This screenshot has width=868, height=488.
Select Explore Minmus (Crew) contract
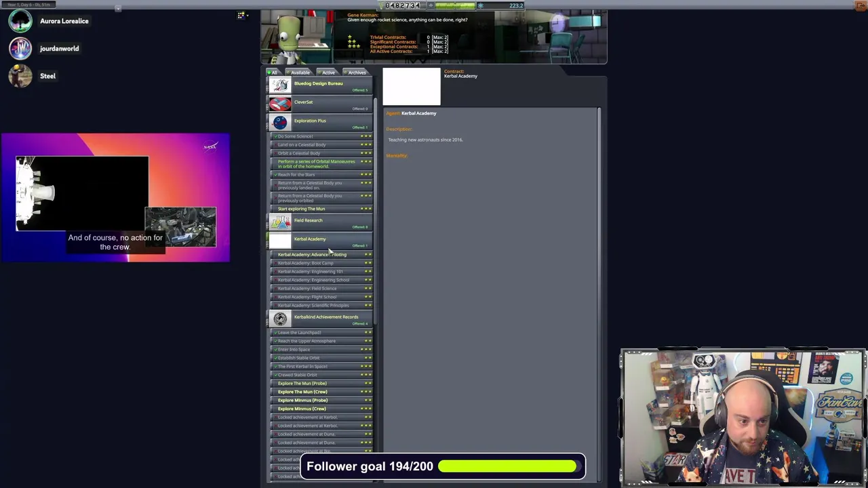click(322, 409)
